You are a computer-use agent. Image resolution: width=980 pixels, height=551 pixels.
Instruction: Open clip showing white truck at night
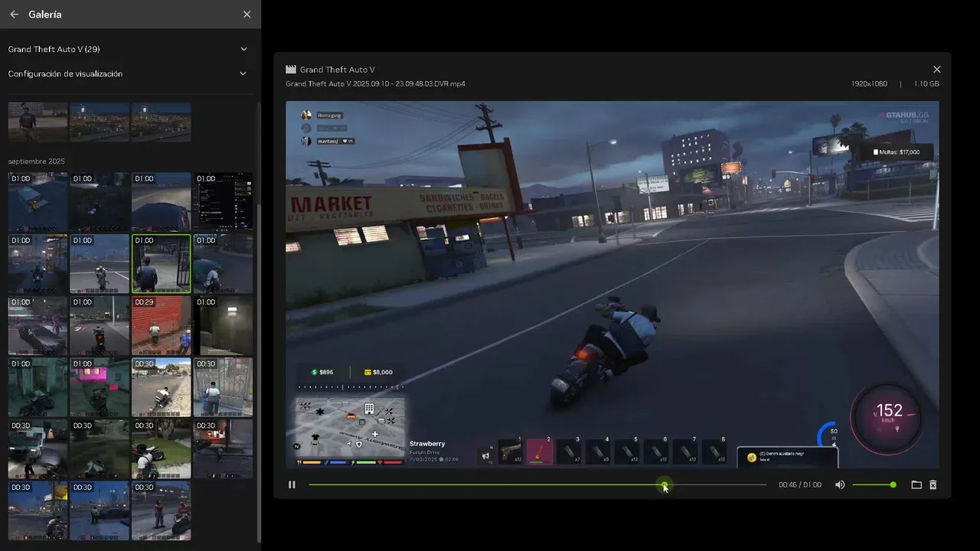[x=38, y=449]
